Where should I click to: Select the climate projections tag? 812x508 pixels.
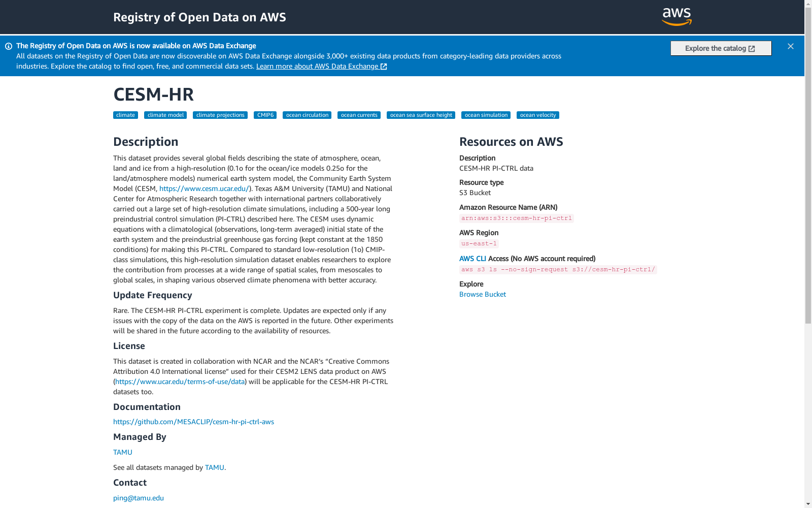click(x=220, y=115)
